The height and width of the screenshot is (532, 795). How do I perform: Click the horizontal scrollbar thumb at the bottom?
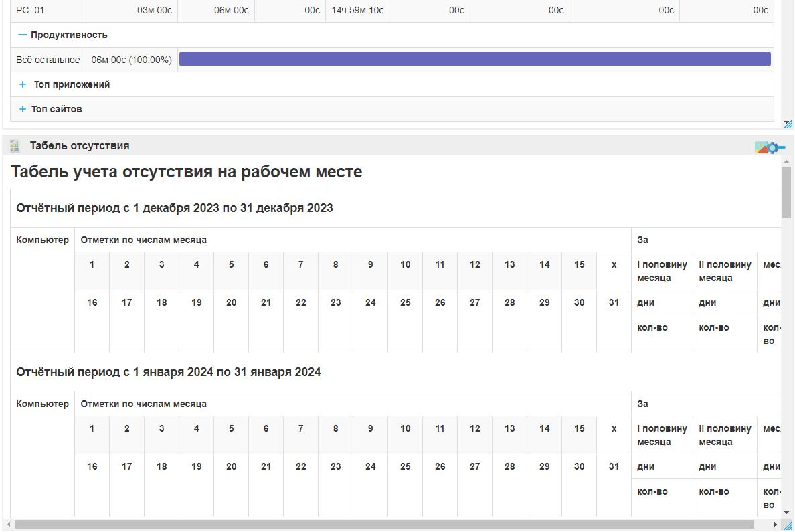(383, 525)
